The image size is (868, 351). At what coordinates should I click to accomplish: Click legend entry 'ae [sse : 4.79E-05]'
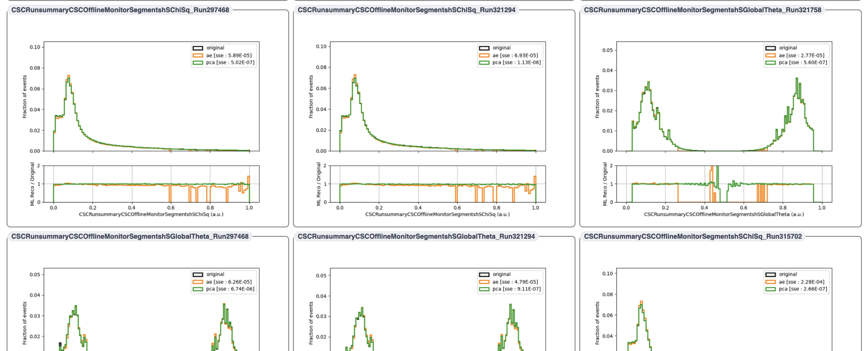pos(515,282)
